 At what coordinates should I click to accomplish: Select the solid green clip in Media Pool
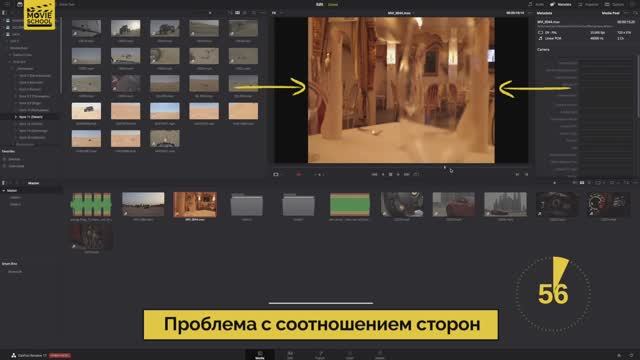click(x=350, y=204)
